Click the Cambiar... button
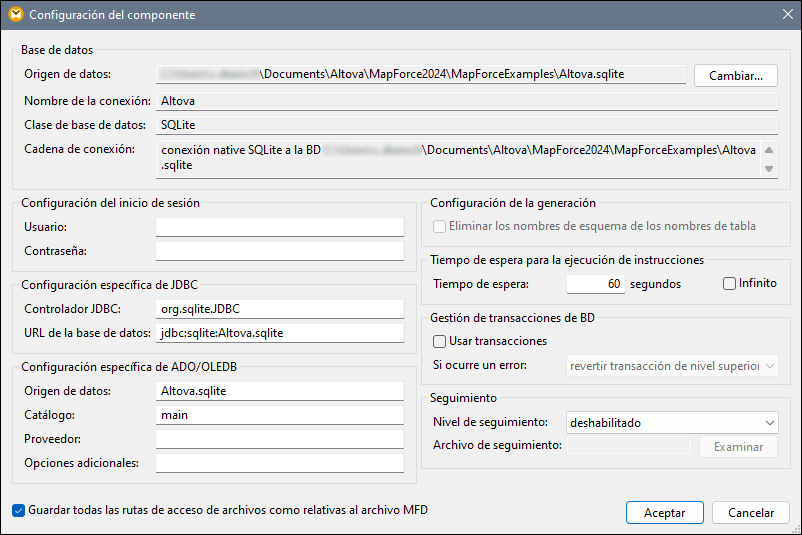The height and width of the screenshot is (535, 802). pyautogui.click(x=735, y=75)
